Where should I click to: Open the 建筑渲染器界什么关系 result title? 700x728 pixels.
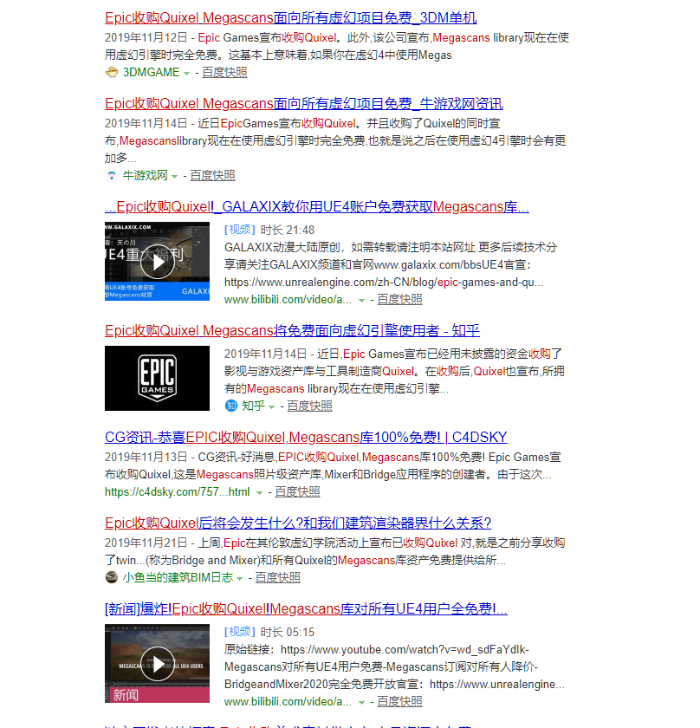click(x=298, y=523)
